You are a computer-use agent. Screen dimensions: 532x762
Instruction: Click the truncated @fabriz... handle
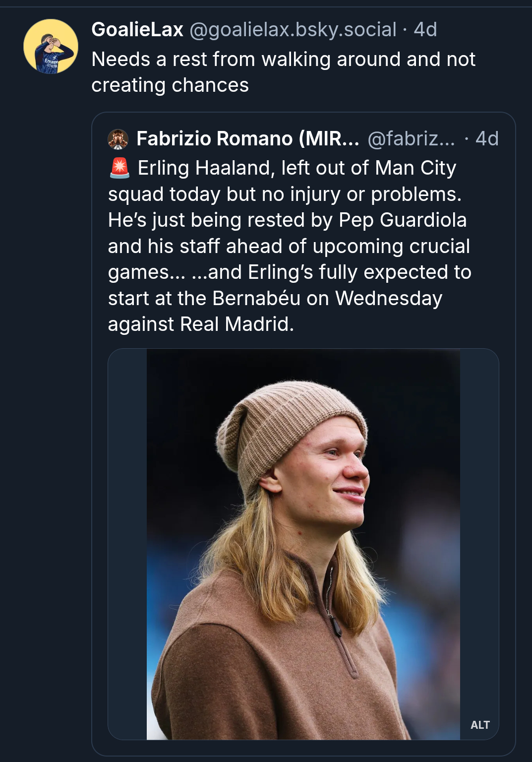[x=411, y=139]
